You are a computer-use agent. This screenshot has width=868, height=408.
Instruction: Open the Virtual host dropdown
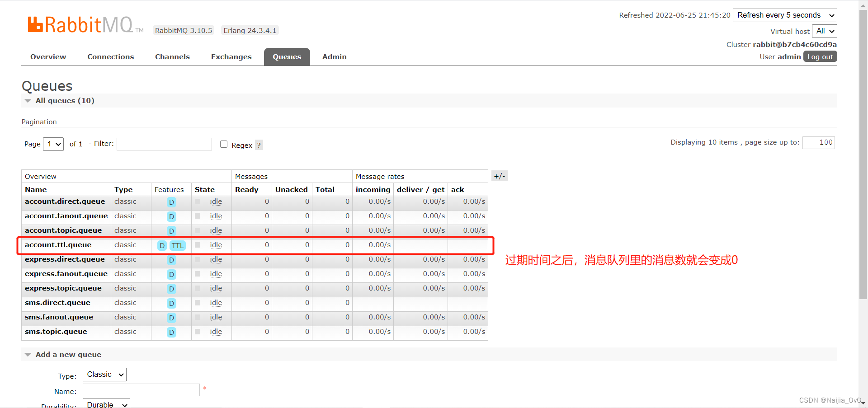click(825, 31)
